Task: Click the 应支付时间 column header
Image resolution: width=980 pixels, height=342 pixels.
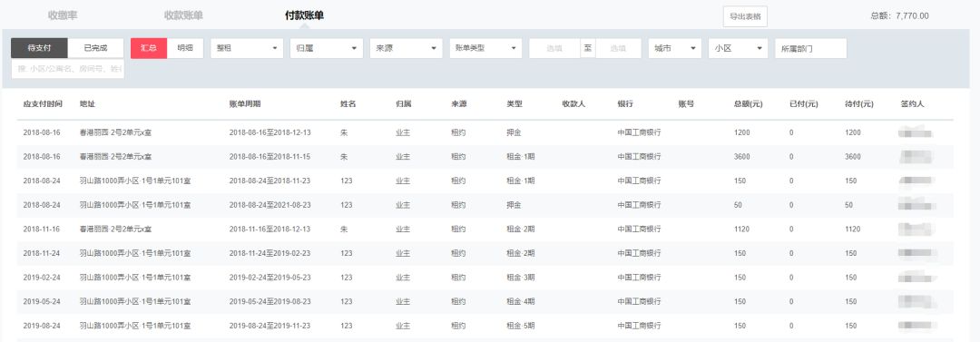Action: tap(43, 104)
